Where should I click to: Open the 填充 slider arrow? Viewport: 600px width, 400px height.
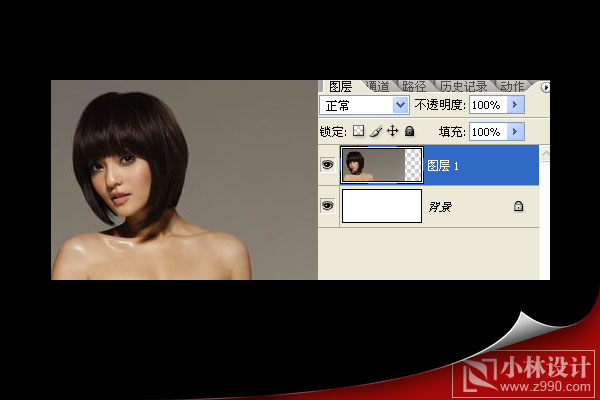click(515, 132)
